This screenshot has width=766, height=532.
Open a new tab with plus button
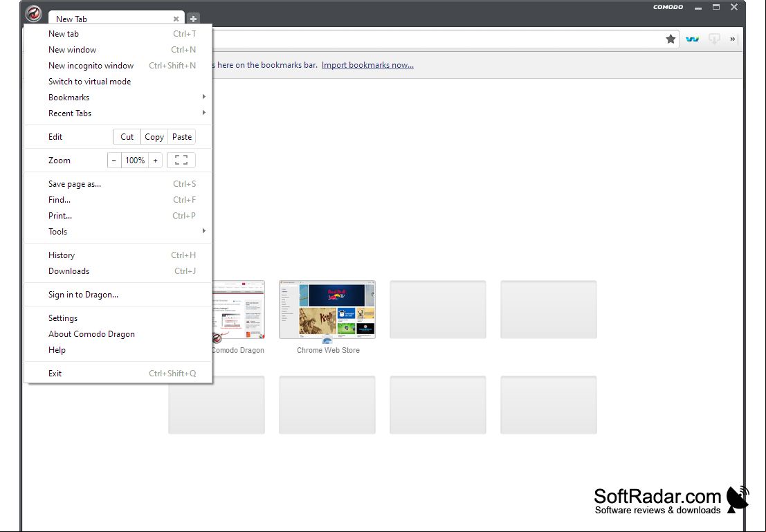193,19
